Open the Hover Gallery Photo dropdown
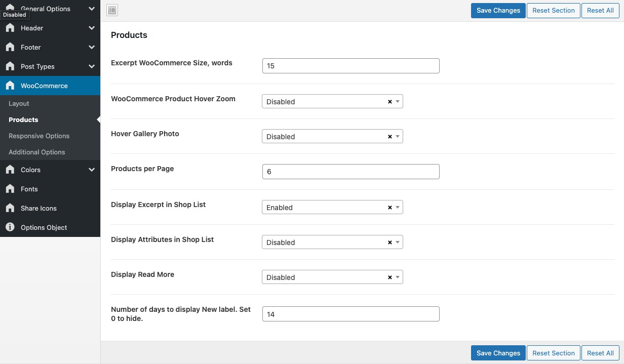624x364 pixels. [332, 136]
